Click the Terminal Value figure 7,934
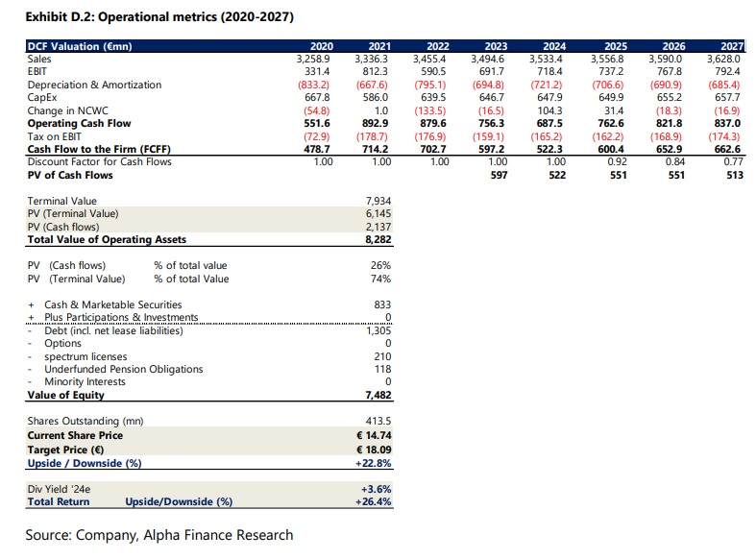This screenshot has height=559, width=756. point(378,201)
